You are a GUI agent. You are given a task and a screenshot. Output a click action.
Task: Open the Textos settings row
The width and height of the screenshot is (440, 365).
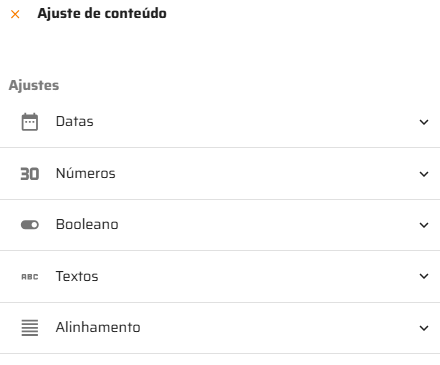click(x=220, y=277)
